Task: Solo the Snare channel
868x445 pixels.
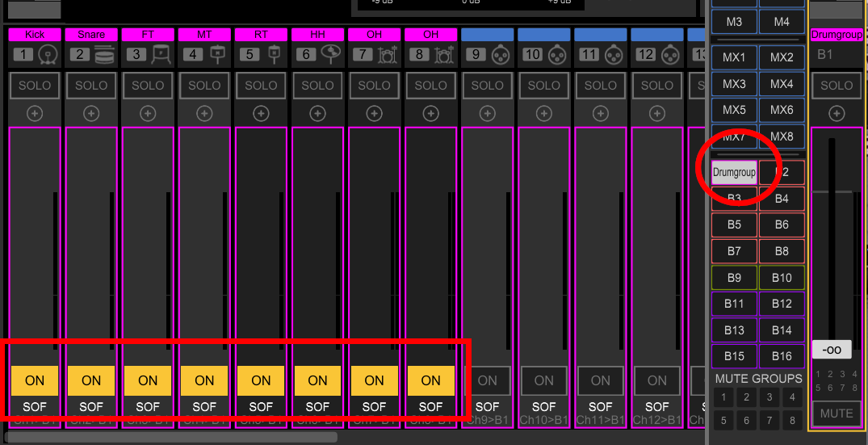Action: (x=91, y=86)
